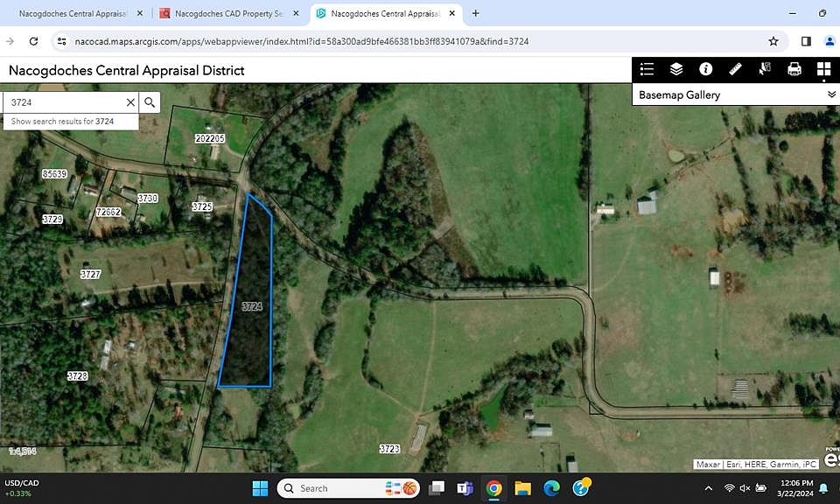Screen dimensions: 840x504
Task: Open the Print widget
Action: (x=794, y=69)
